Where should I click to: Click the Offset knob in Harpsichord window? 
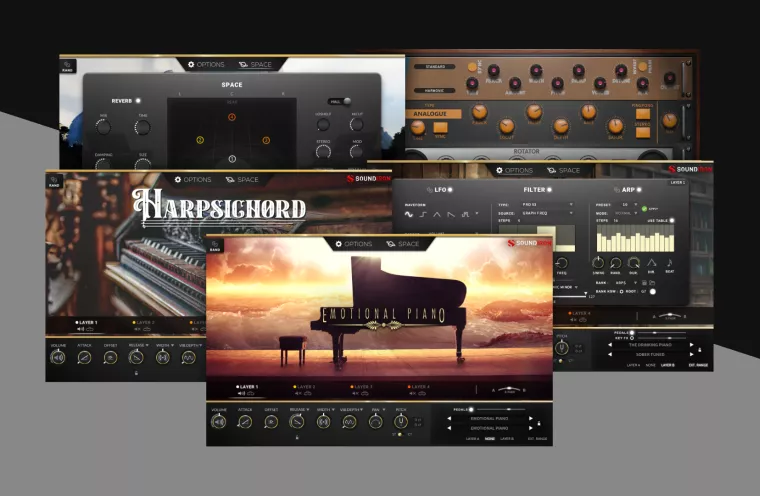[x=110, y=358]
